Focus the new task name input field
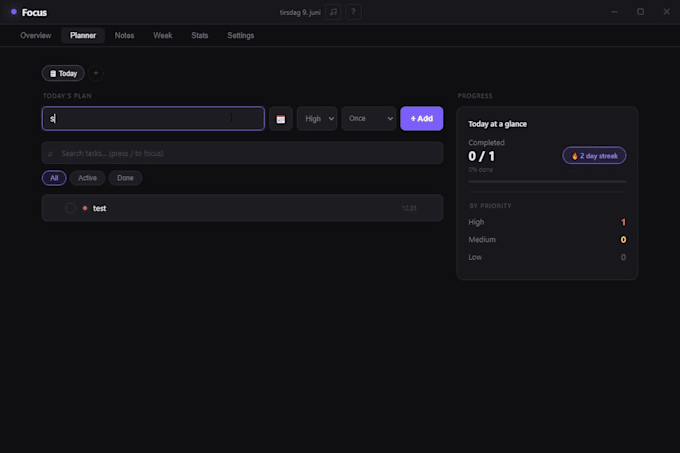Viewport: 680px width, 453px height. point(153,119)
